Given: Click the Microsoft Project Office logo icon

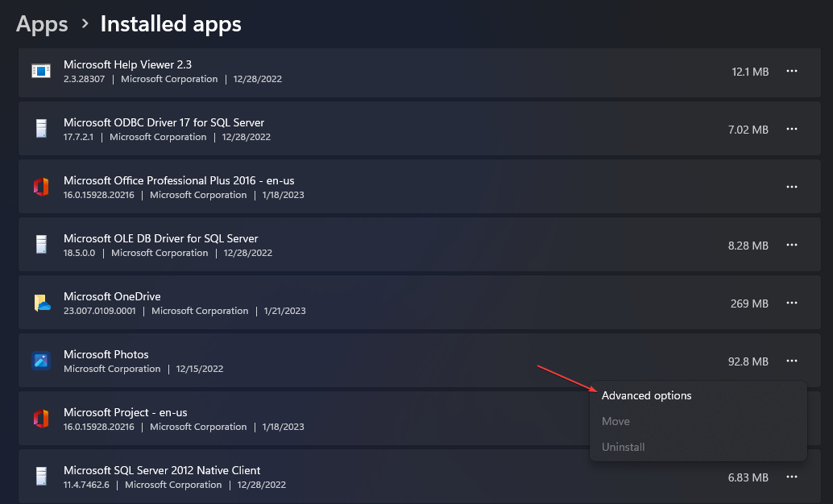Looking at the screenshot, I should tap(41, 419).
